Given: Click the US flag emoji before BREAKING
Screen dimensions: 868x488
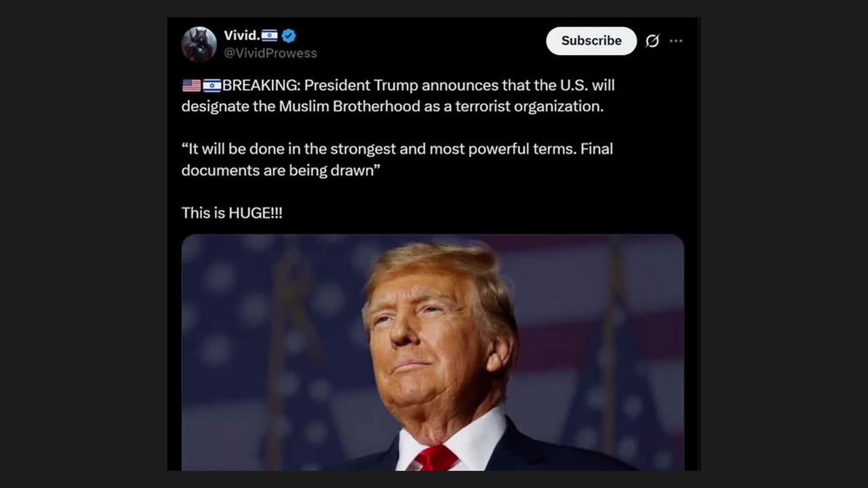Looking at the screenshot, I should (191, 85).
